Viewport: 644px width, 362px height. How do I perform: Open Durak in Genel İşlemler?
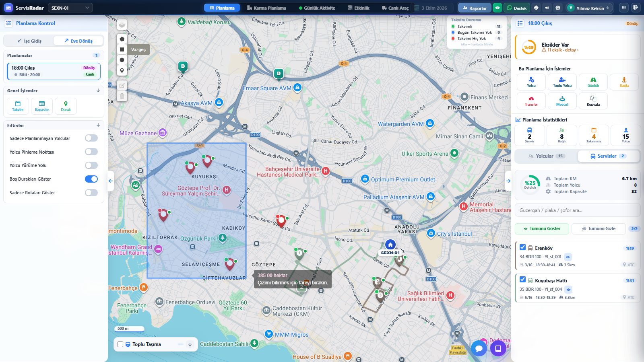pos(66,106)
